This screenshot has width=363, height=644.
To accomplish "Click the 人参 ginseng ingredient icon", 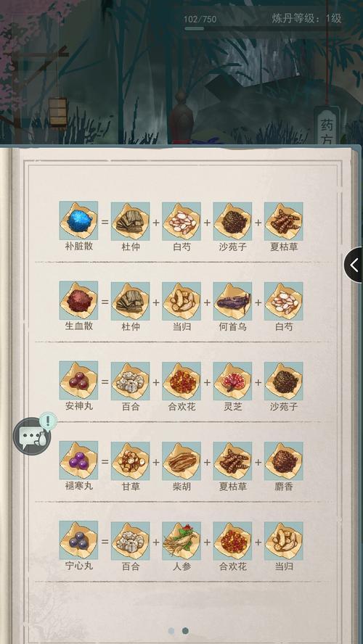I will (x=181, y=541).
